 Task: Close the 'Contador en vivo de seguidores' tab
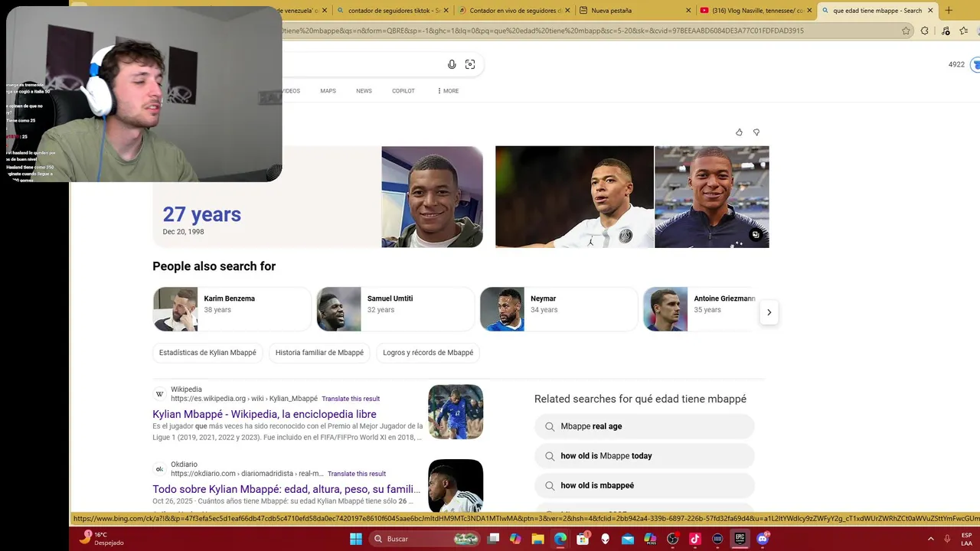point(567,11)
